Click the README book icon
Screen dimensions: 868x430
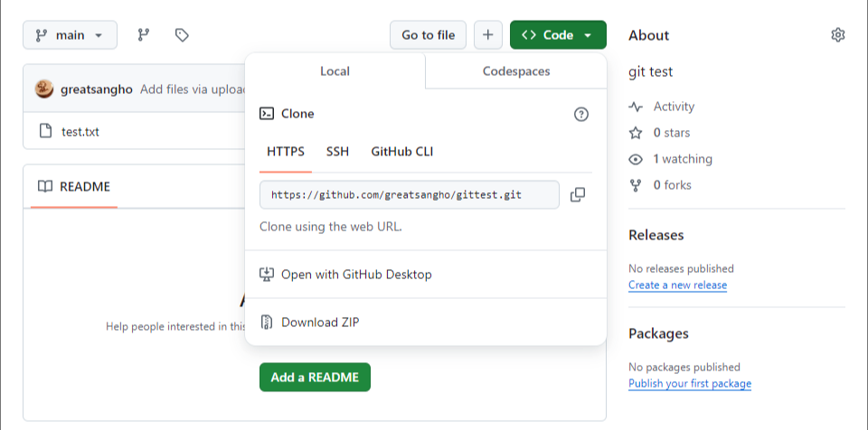point(45,186)
